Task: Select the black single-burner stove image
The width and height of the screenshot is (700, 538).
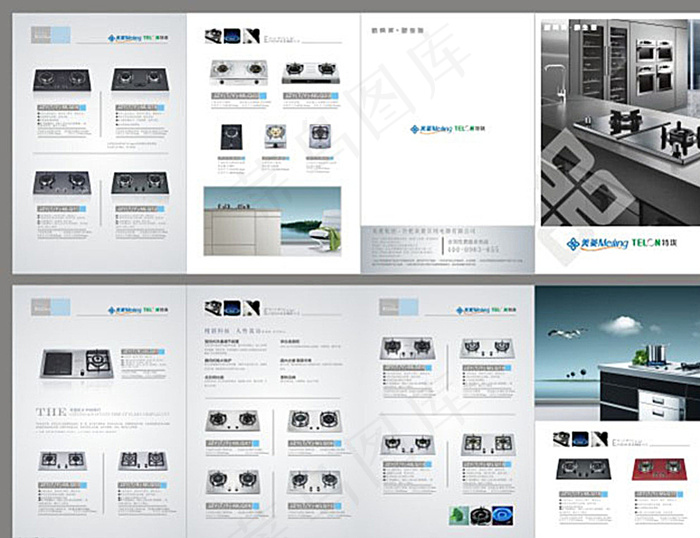Action: point(231,137)
